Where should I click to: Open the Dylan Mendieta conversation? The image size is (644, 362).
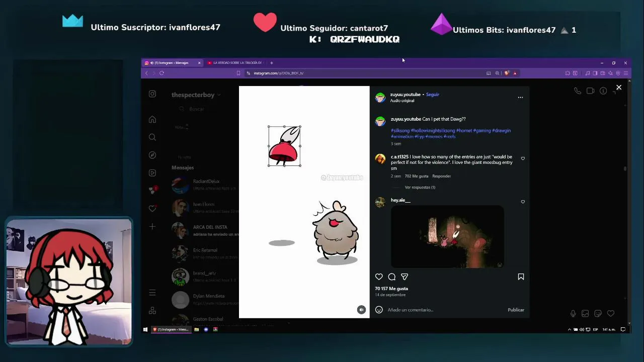[x=205, y=299]
